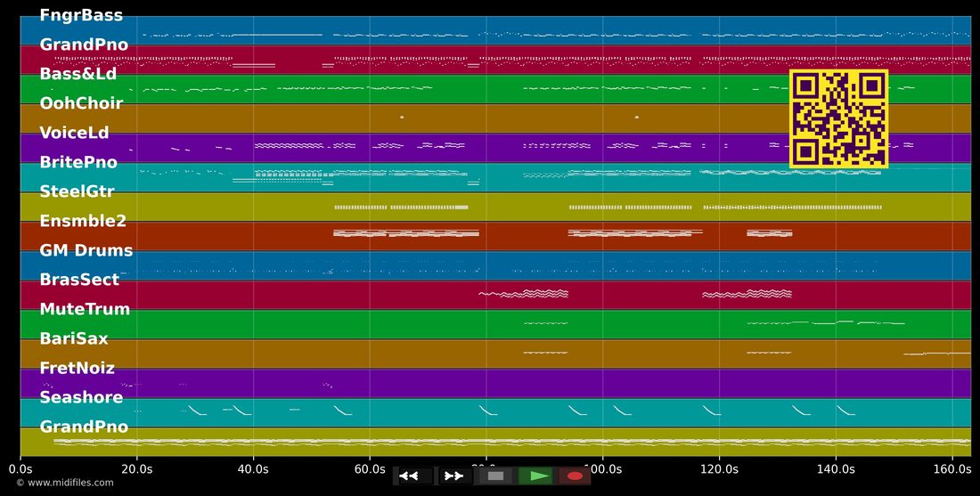The height and width of the screenshot is (496, 980).
Task: Open the www.midifiles.com copyright link
Action: 65,483
